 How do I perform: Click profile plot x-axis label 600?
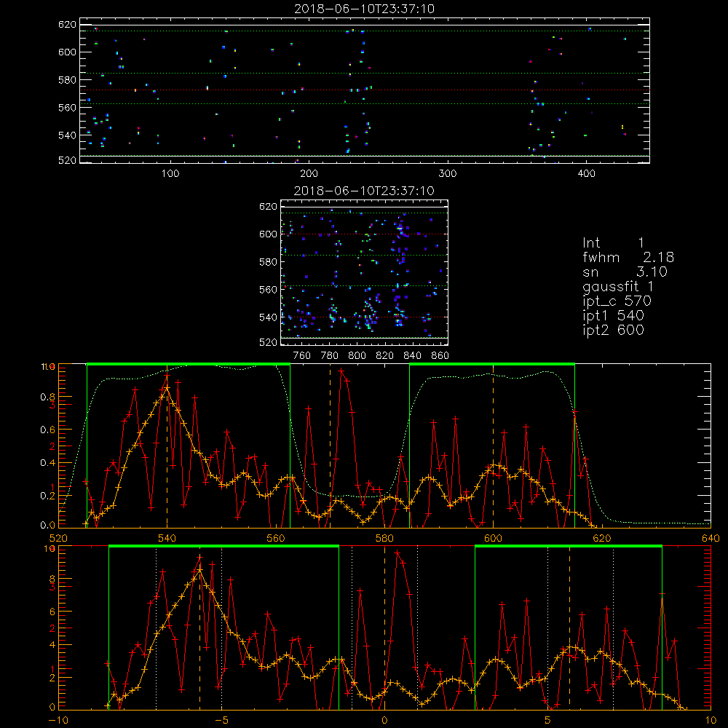(493, 539)
